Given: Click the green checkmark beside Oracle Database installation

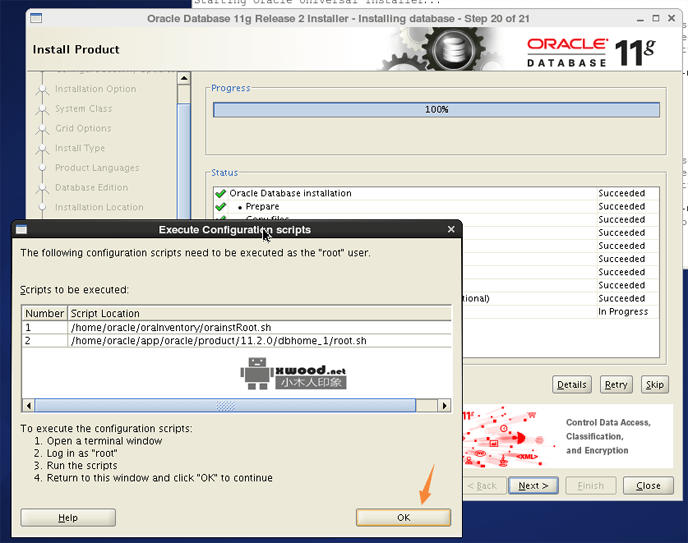Looking at the screenshot, I should tap(220, 194).
